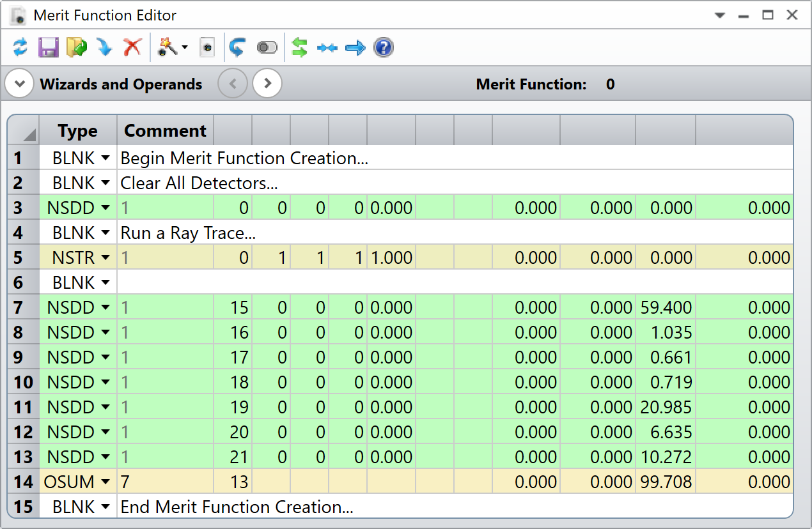Image resolution: width=812 pixels, height=529 pixels.
Task: Click the blue inward-pointing arrows icon
Action: pyautogui.click(x=327, y=48)
